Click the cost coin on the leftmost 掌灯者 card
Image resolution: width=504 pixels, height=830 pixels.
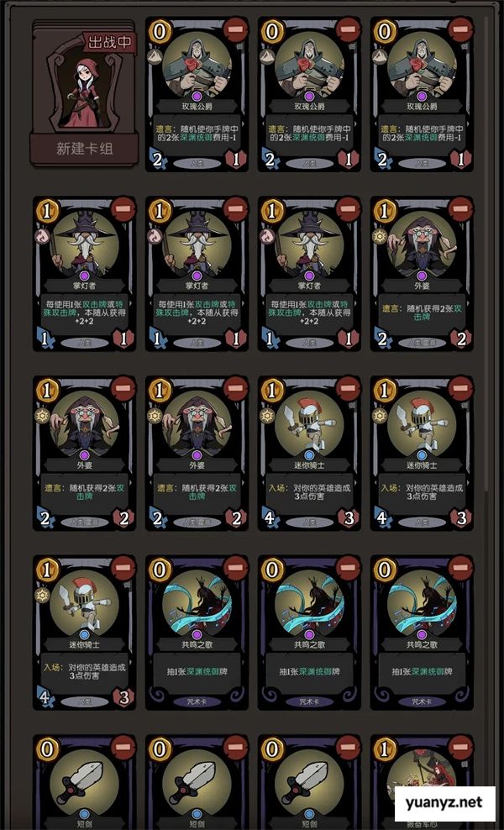pos(48,211)
